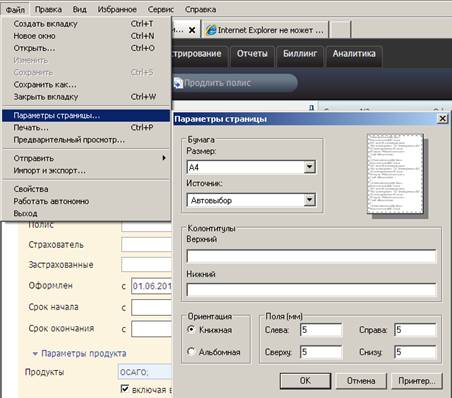Viewport: 452px width, 398px height.
Task: Click the Продлить полис document icon
Action: 178,83
